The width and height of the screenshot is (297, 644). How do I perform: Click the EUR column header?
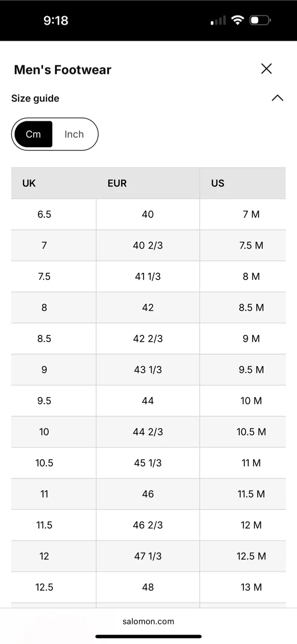point(117,183)
